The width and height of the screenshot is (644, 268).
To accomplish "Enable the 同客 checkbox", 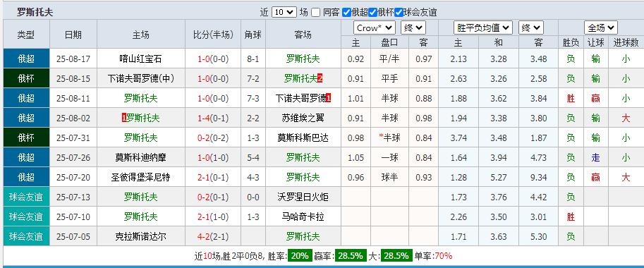I will click(315, 12).
